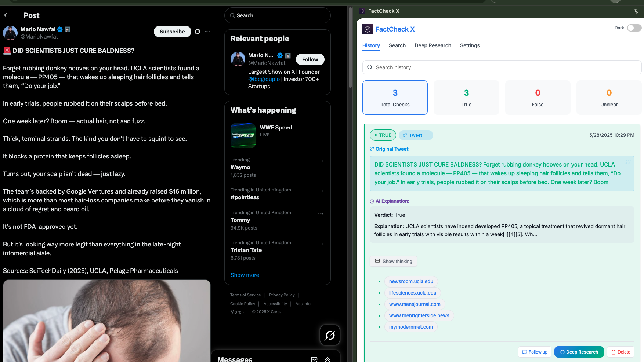Open Cookie Policy link
Screen dimensions: 644x362
click(243, 304)
